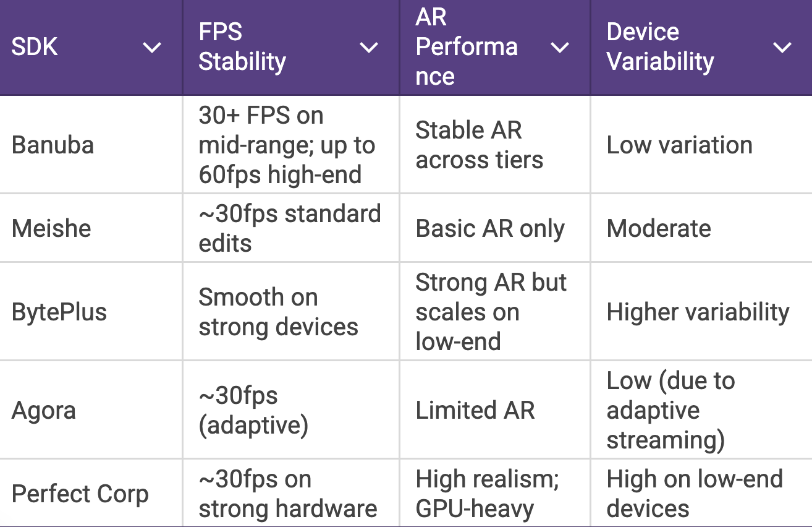Click the '30+ FPS on mid-range' cell
Screen dimensions: 812x527
point(287,145)
